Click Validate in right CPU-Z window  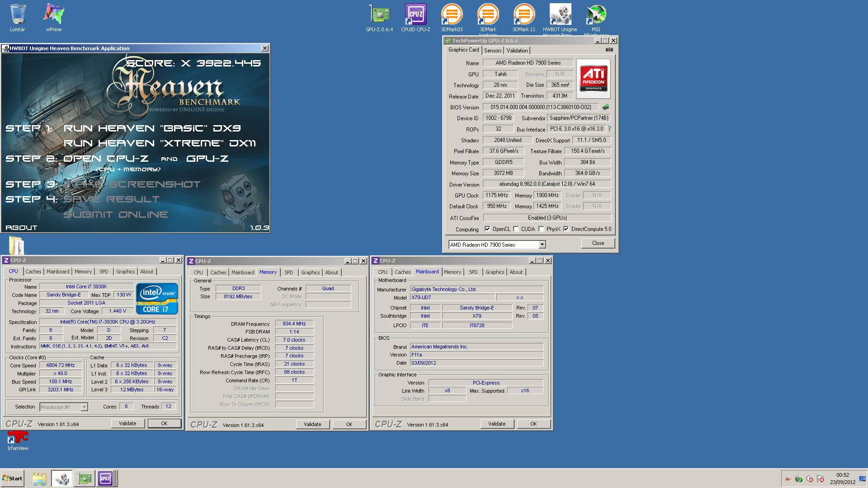coord(497,424)
